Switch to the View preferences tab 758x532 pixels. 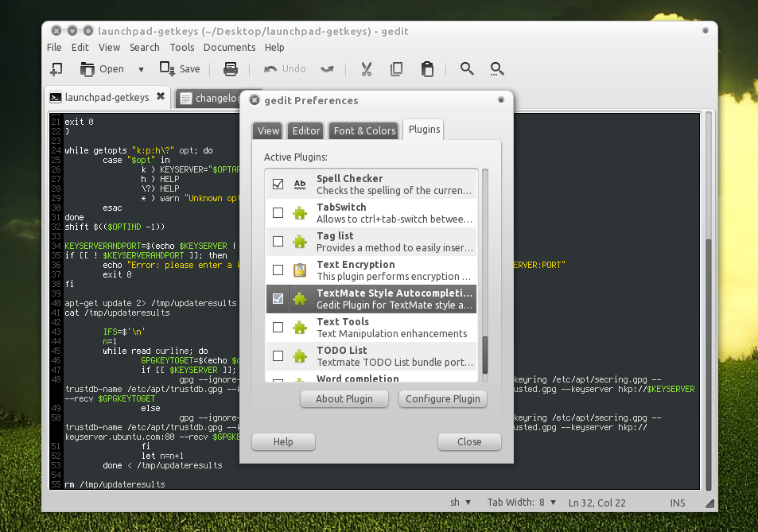[x=268, y=131]
